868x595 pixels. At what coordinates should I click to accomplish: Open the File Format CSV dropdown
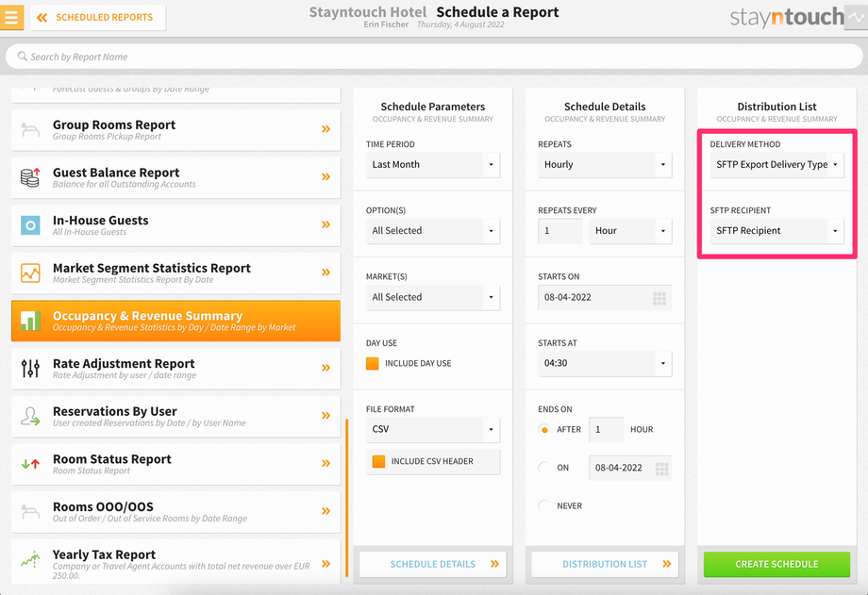pyautogui.click(x=433, y=429)
